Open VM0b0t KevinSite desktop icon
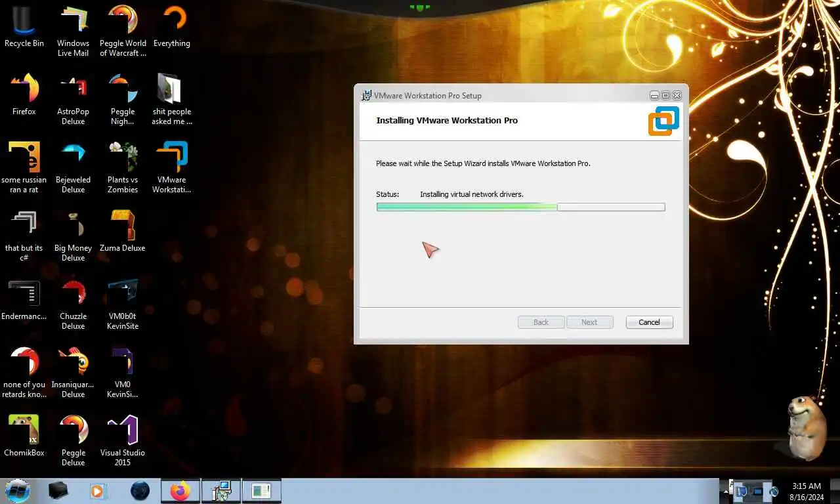The width and height of the screenshot is (840, 504). [x=123, y=304]
